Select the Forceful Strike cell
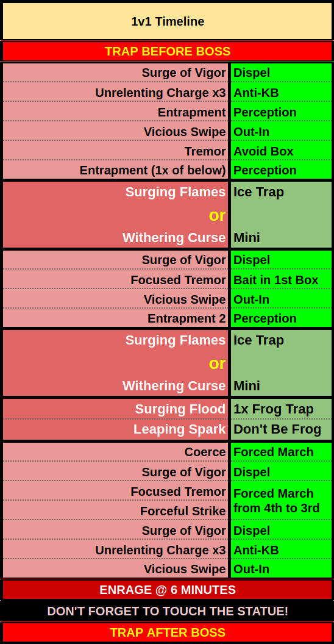 coord(115,510)
